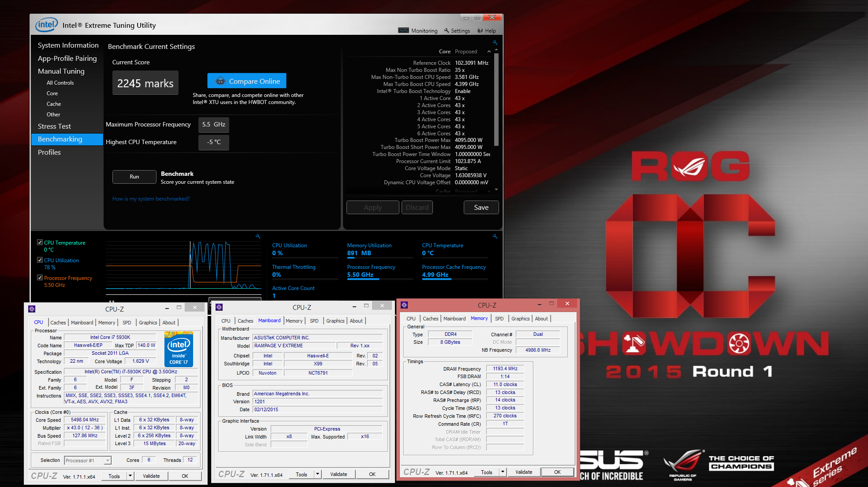The width and height of the screenshot is (868, 487).
Task: Switch to Memory tab in Mainboard CPU-Z window
Action: click(x=294, y=320)
